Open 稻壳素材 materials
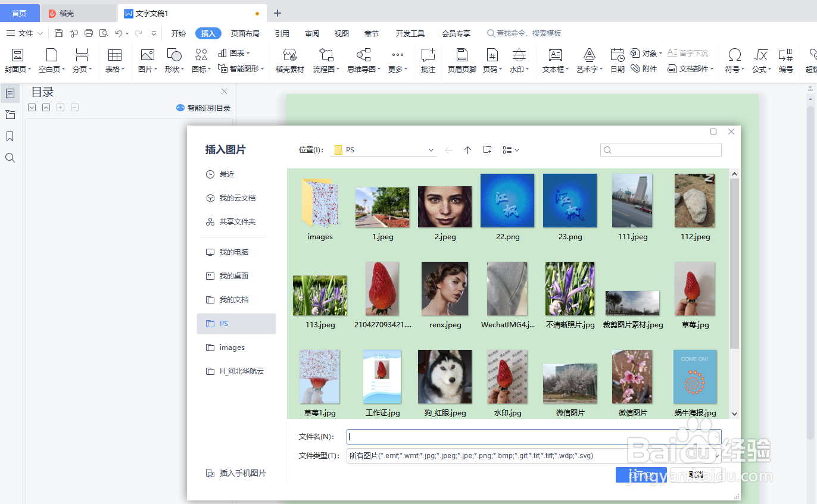This screenshot has height=504, width=817. pos(290,61)
